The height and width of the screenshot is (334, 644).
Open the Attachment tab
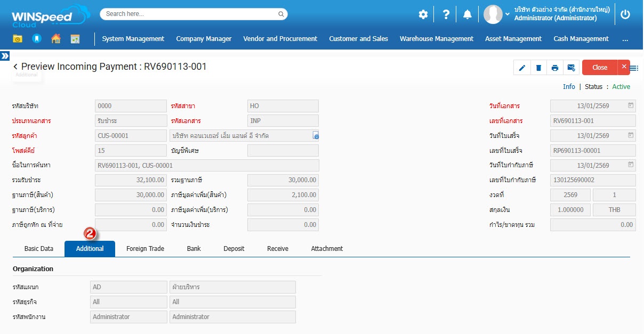[x=327, y=249]
